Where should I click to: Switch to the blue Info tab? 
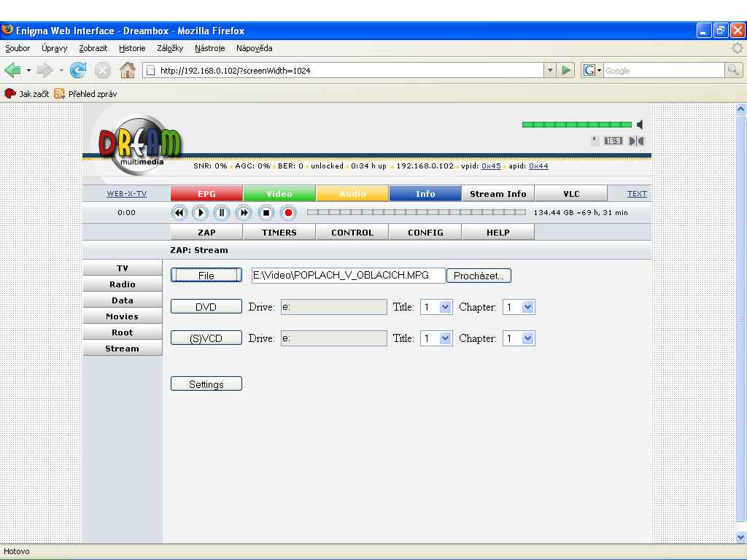[x=425, y=194]
